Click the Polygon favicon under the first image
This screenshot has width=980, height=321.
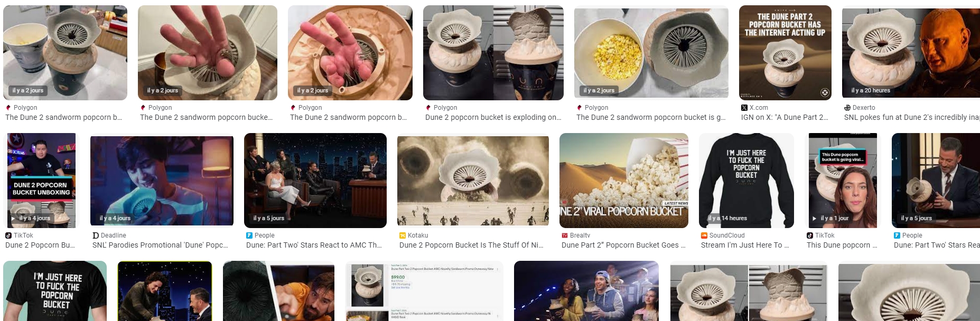[x=8, y=108]
